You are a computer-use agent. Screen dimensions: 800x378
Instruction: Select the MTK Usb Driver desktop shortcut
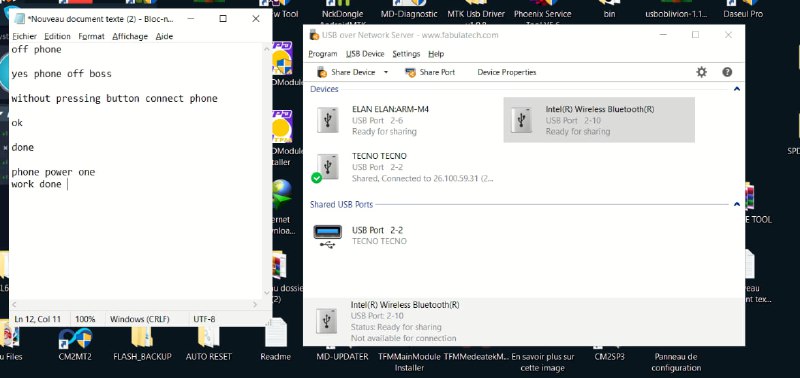pyautogui.click(x=476, y=11)
